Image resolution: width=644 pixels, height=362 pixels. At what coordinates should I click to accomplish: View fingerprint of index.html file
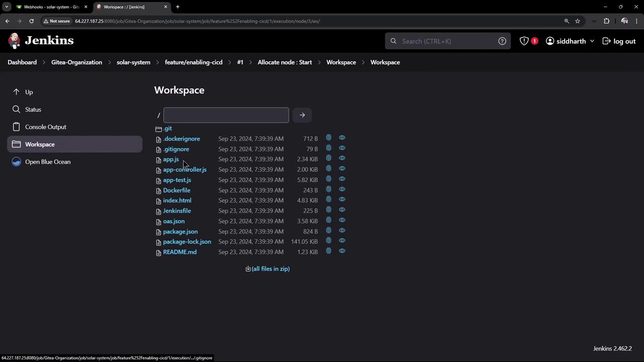tap(329, 200)
